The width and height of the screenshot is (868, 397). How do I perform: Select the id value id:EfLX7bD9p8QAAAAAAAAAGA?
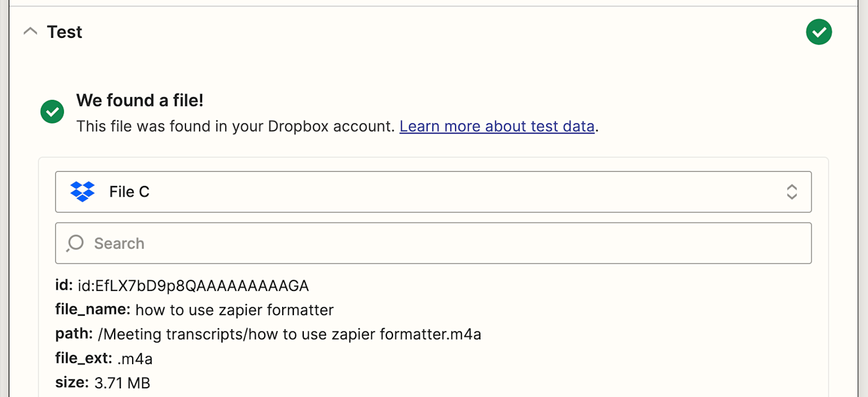[x=193, y=286]
